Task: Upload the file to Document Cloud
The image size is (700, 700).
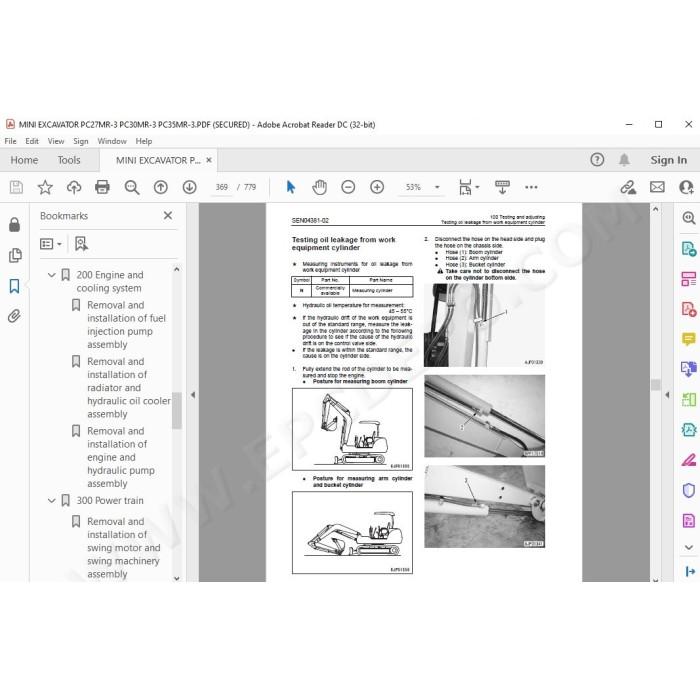Action: pyautogui.click(x=74, y=187)
